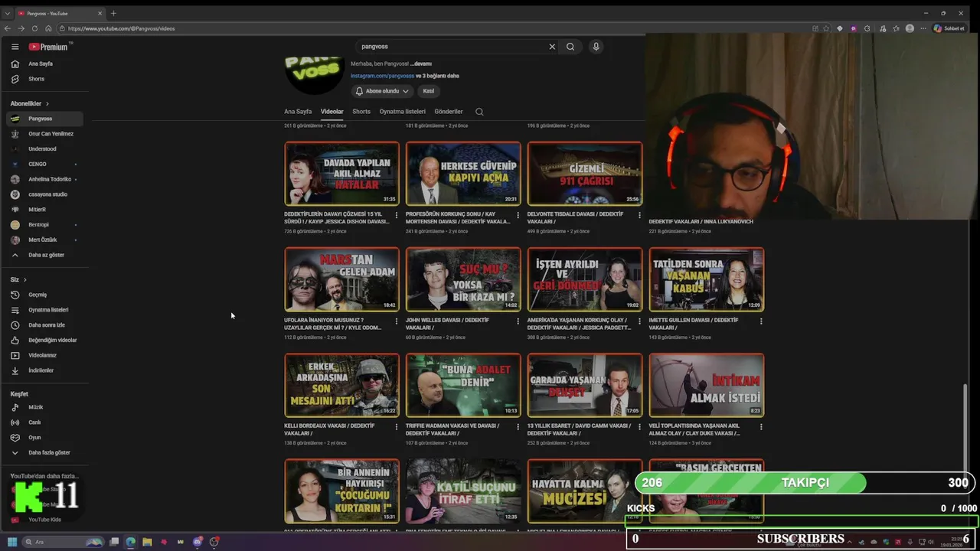Open İndirilenler in sidebar
Viewport: 980px width, 551px height.
click(46, 370)
